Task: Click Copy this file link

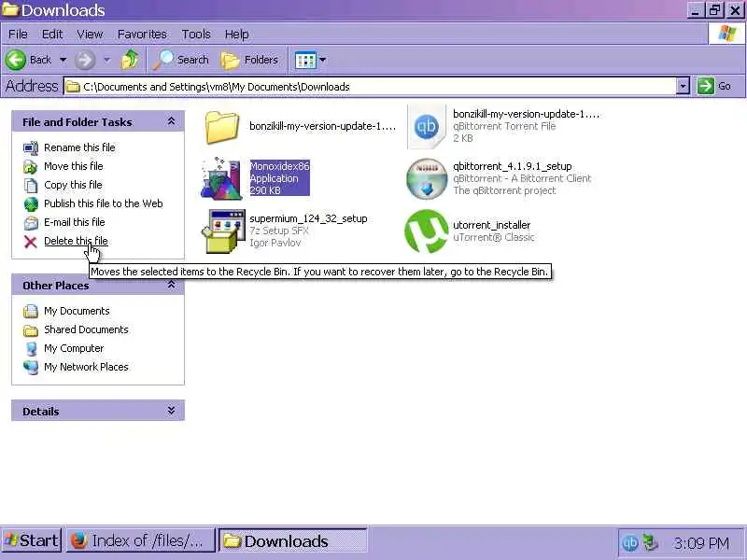Action: [x=73, y=185]
